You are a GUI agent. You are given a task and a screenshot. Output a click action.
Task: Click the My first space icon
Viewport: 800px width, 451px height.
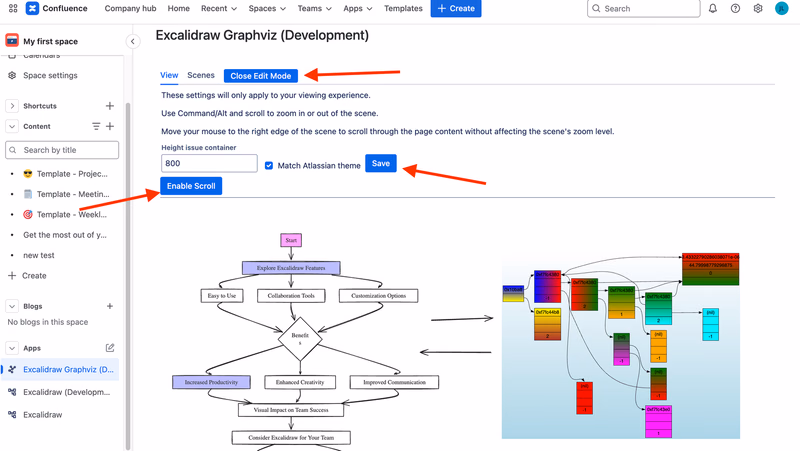[12, 40]
